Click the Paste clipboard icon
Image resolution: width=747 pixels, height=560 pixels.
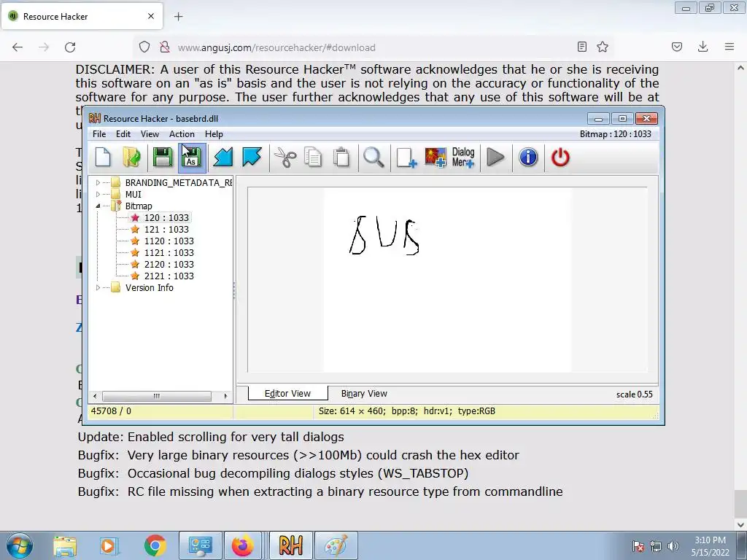point(341,157)
